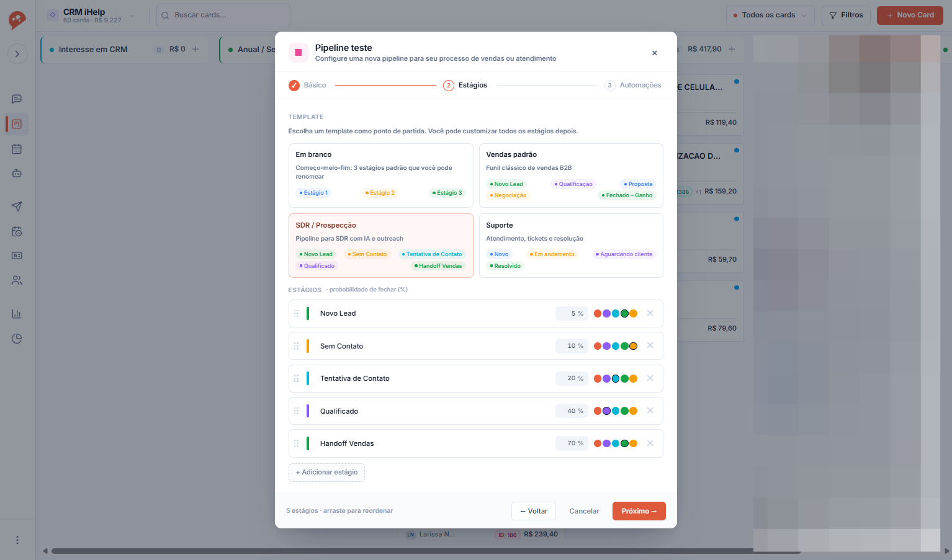This screenshot has width=952, height=560.
Task: Remove the Handoff Vendas stage
Action: click(650, 443)
